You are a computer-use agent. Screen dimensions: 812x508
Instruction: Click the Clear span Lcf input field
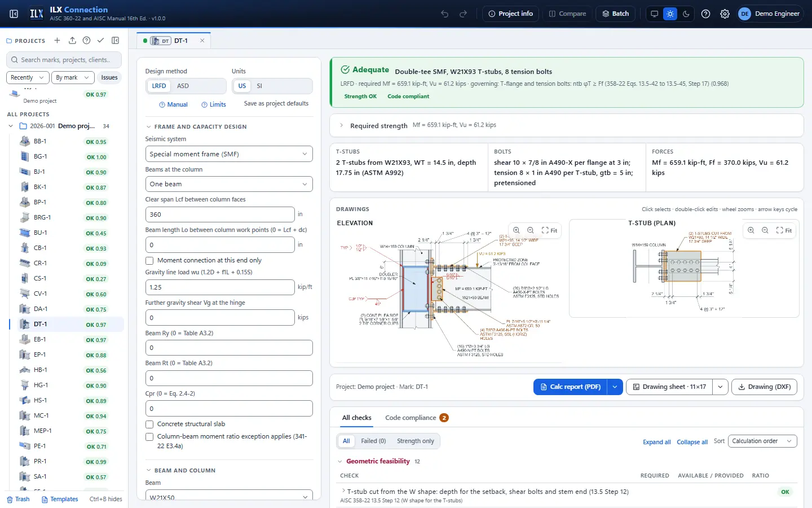220,214
